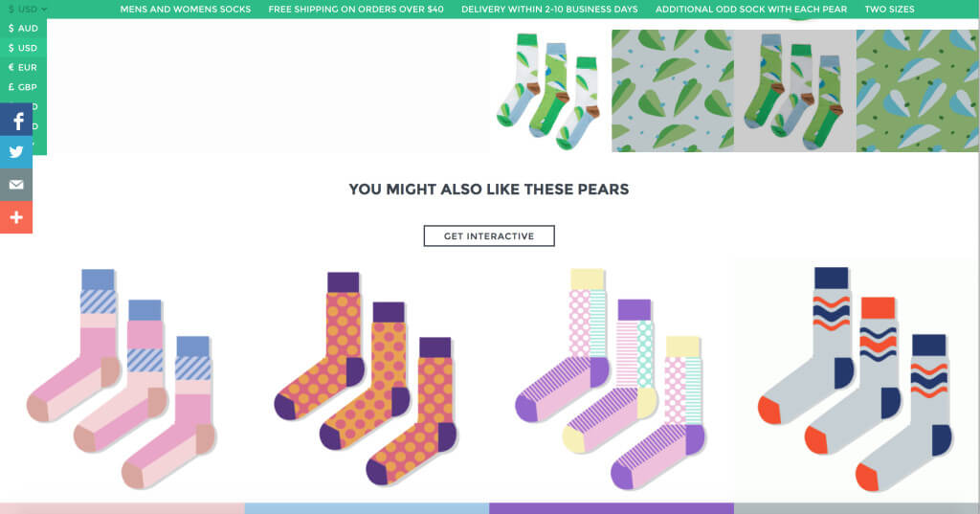Share the page on Twitter

pos(16,152)
